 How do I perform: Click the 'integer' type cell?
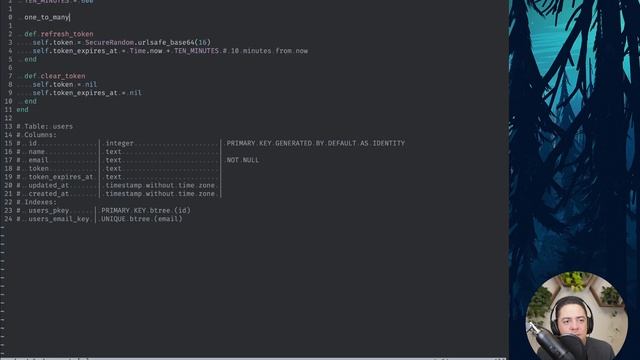[x=120, y=143]
